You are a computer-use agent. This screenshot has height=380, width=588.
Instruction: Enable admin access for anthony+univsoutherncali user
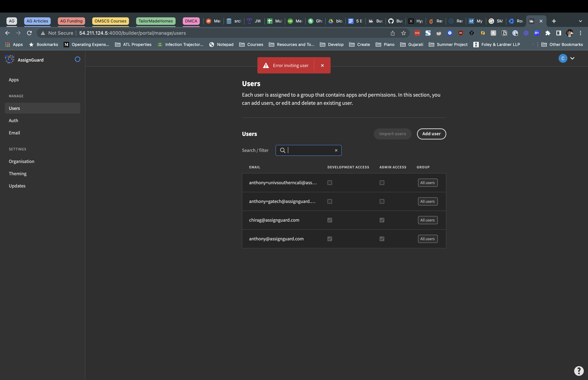pyautogui.click(x=381, y=183)
